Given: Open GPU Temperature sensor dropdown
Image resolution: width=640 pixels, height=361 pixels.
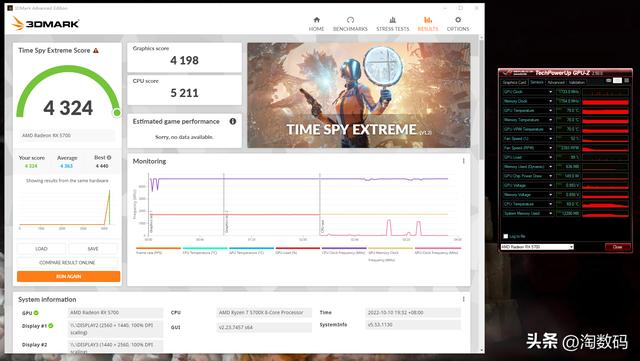Looking at the screenshot, I should pyautogui.click(x=550, y=111).
